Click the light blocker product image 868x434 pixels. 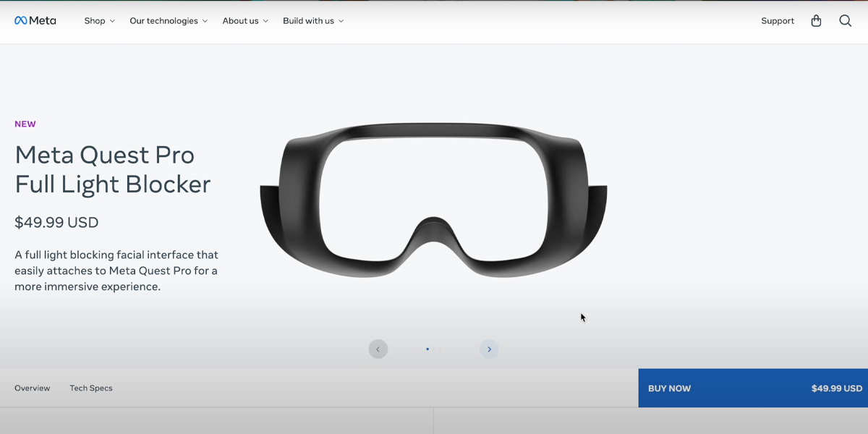(433, 199)
